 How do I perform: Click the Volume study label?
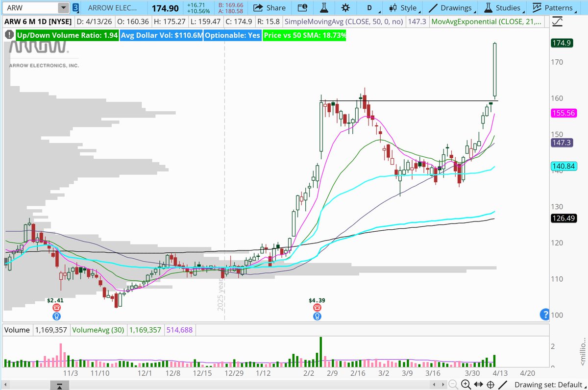(18, 330)
